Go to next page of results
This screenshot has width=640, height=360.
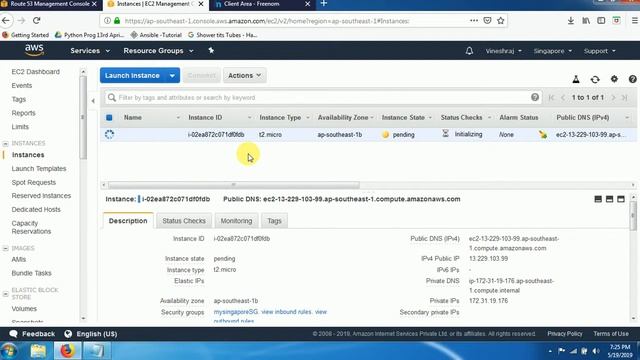click(x=613, y=98)
